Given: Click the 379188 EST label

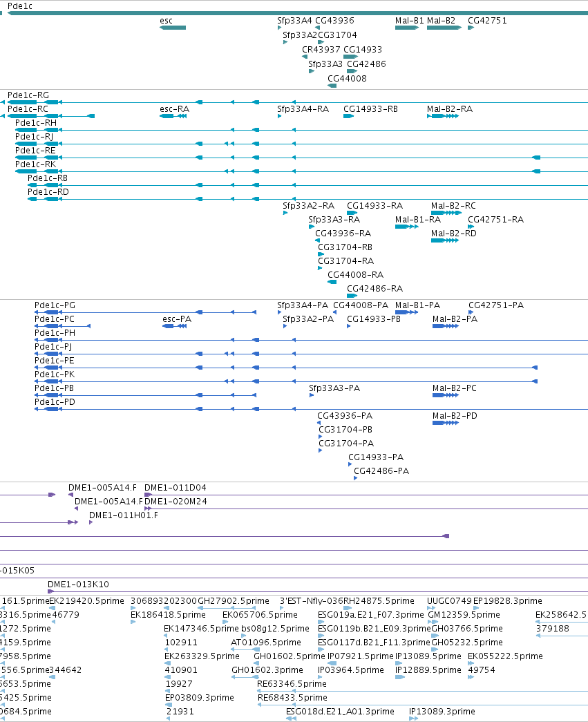Looking at the screenshot, I should pyautogui.click(x=553, y=629).
